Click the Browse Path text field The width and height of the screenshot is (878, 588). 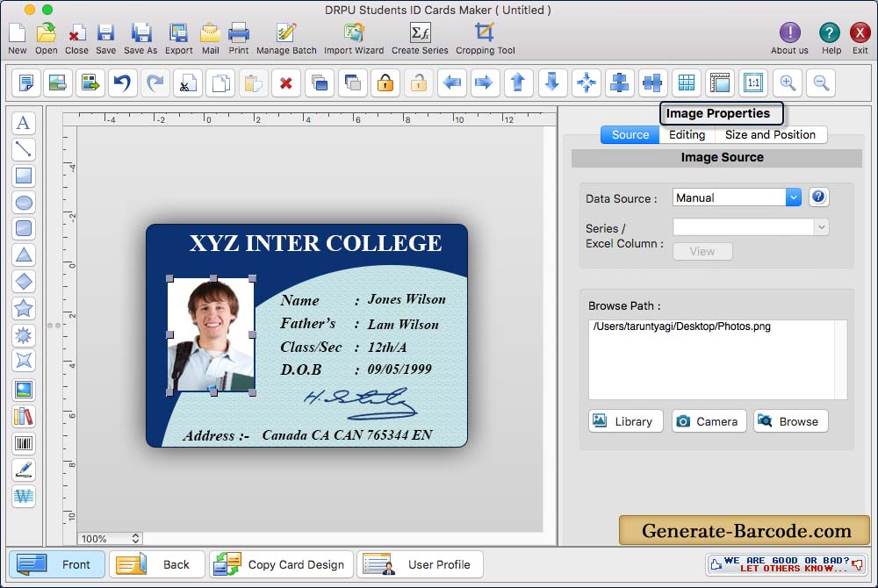(717, 360)
